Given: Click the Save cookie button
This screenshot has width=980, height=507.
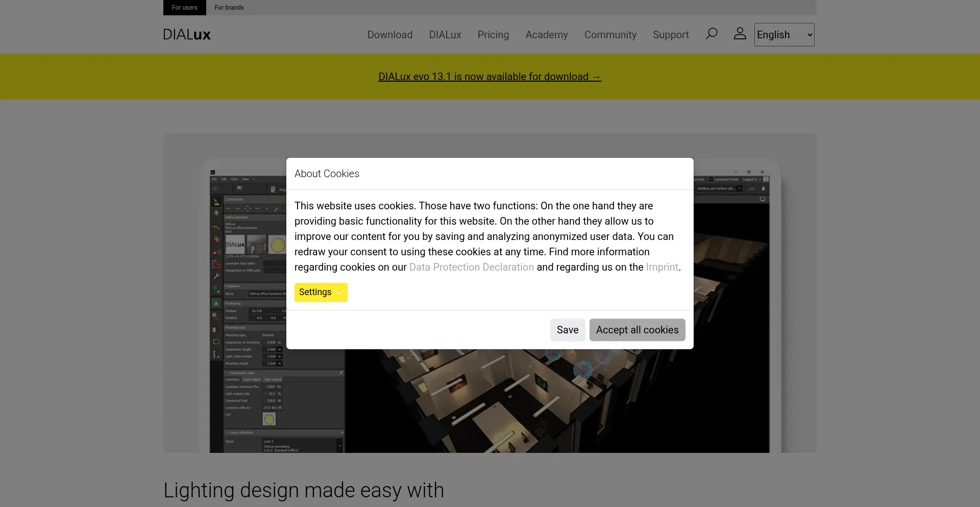Looking at the screenshot, I should click(x=568, y=330).
